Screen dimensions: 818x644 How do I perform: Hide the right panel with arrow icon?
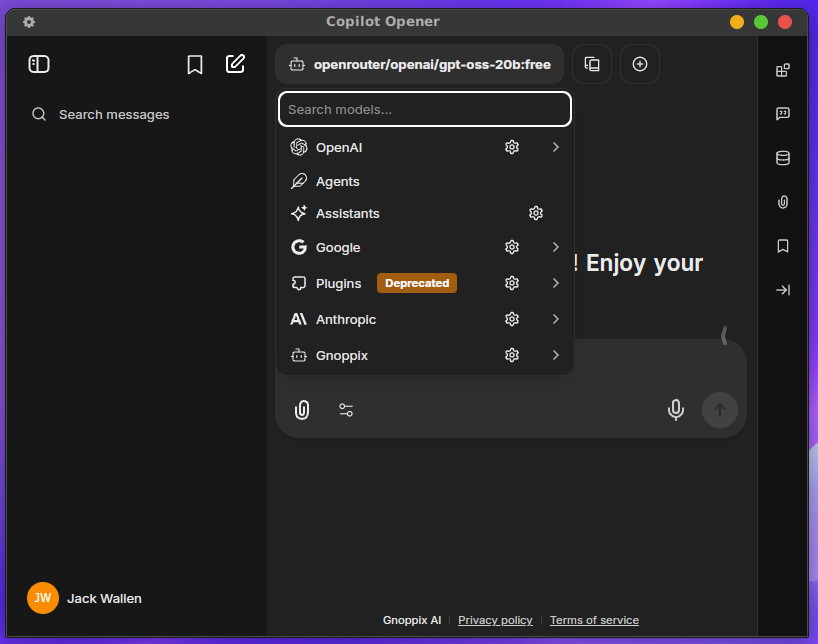point(783,290)
